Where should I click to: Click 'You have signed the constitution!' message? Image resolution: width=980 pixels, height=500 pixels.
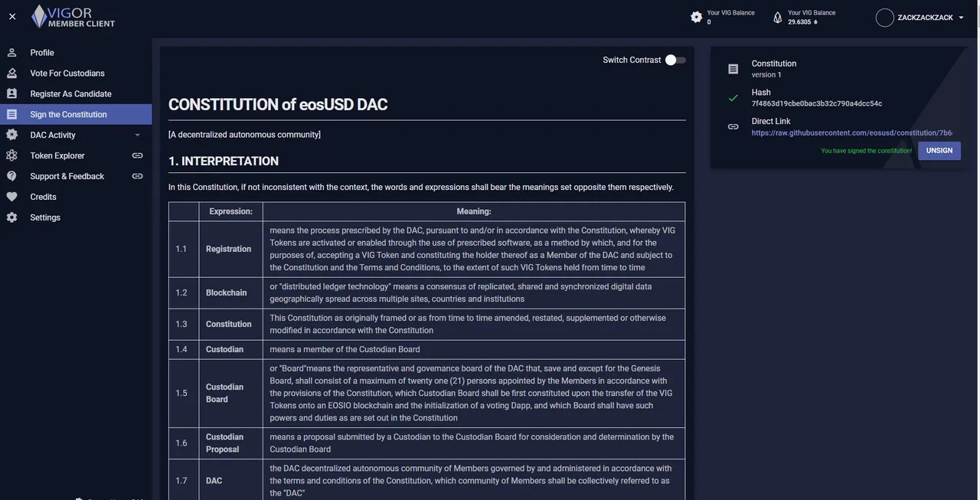click(867, 151)
